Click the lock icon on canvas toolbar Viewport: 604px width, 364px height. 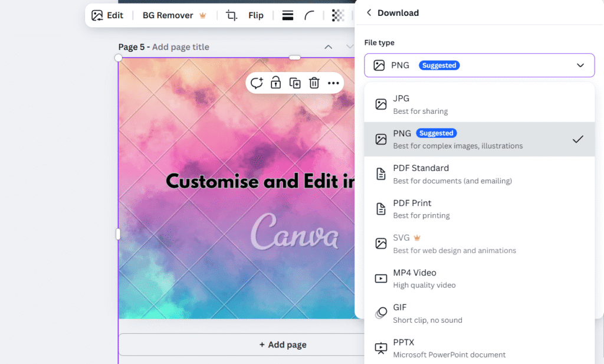tap(276, 83)
